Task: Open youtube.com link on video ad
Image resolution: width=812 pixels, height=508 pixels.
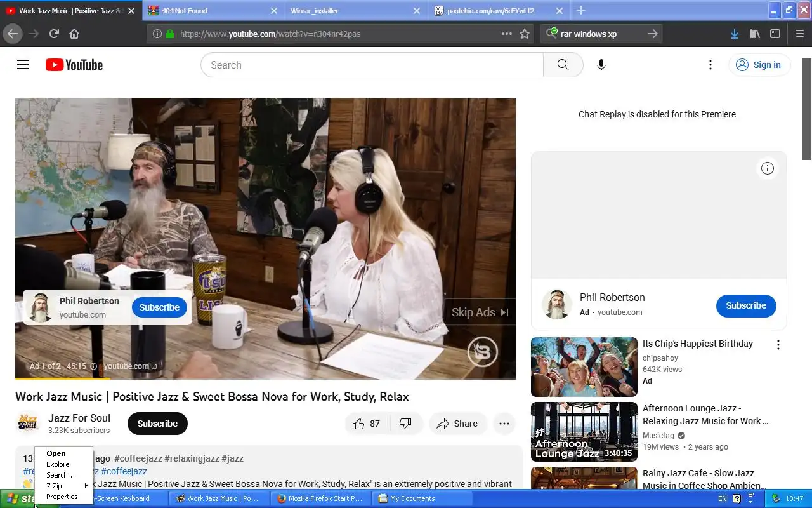Action: click(130, 366)
